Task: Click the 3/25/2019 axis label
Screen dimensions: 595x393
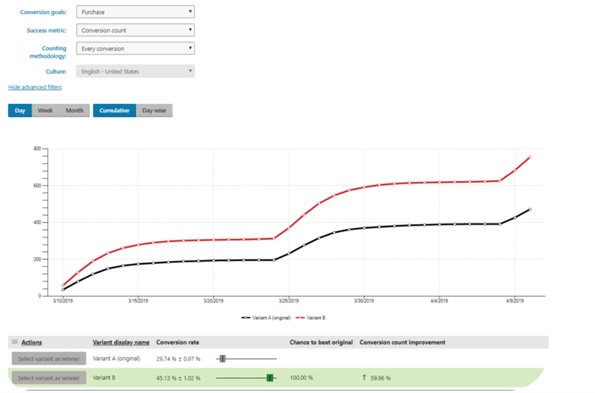Action: (x=289, y=301)
